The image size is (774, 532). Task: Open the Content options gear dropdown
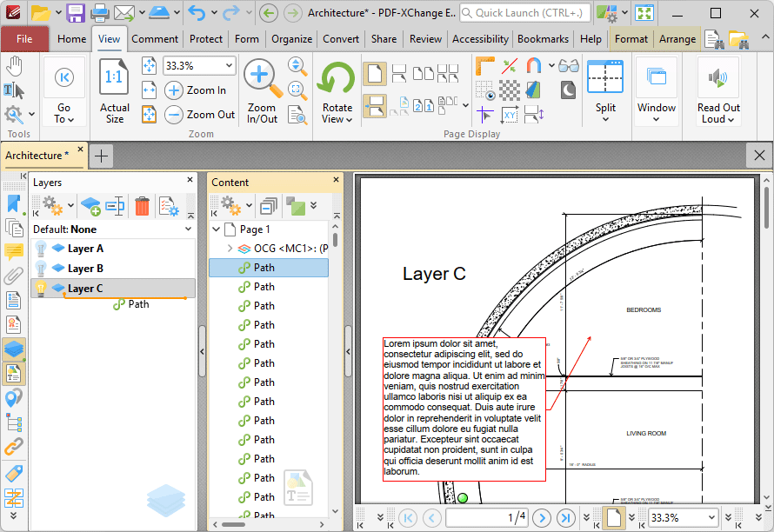[x=249, y=205]
